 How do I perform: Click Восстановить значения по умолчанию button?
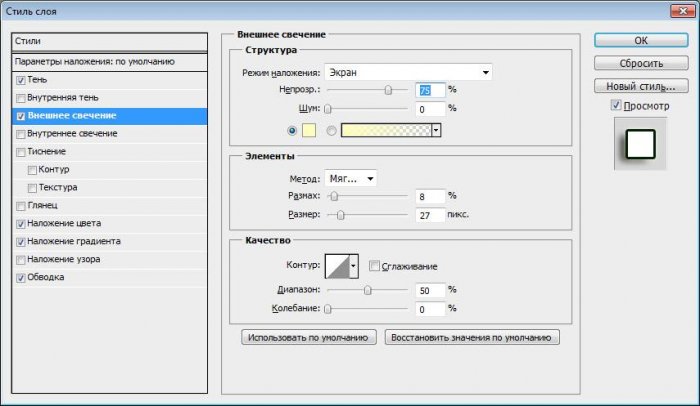[x=472, y=338]
